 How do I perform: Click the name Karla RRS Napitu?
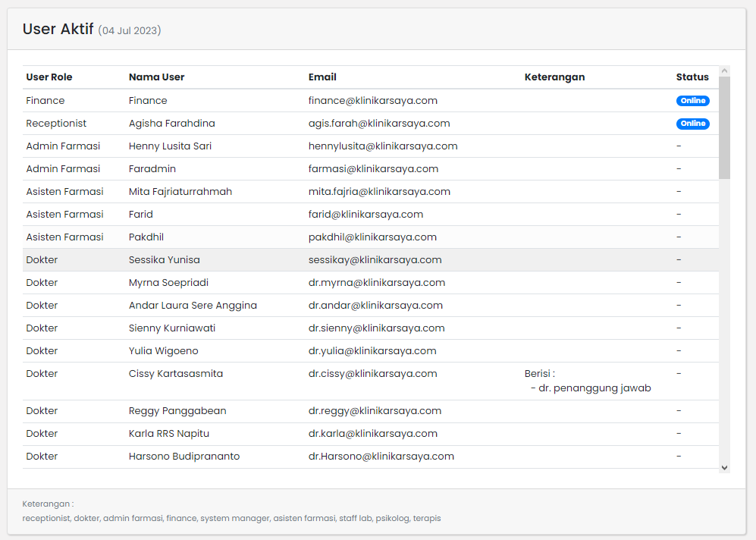click(x=169, y=434)
